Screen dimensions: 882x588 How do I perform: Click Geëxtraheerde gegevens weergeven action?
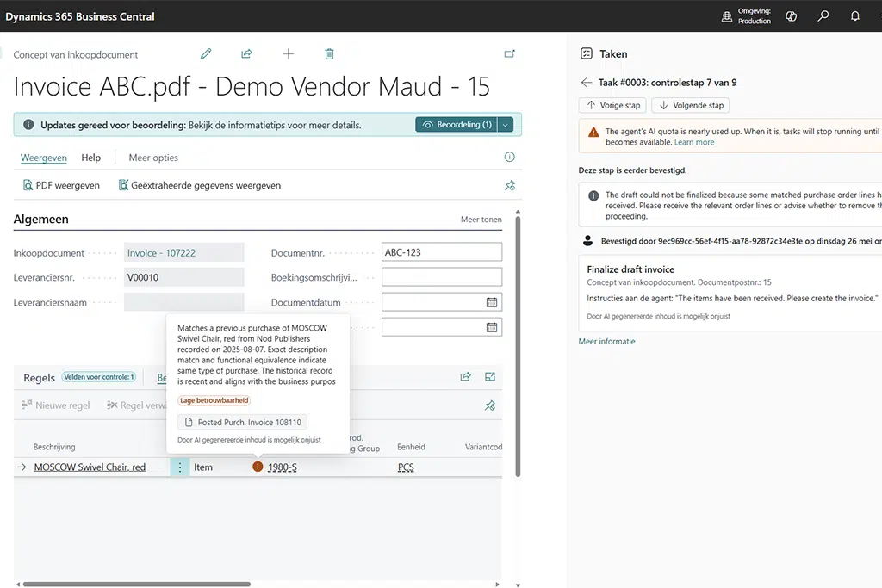tap(200, 185)
